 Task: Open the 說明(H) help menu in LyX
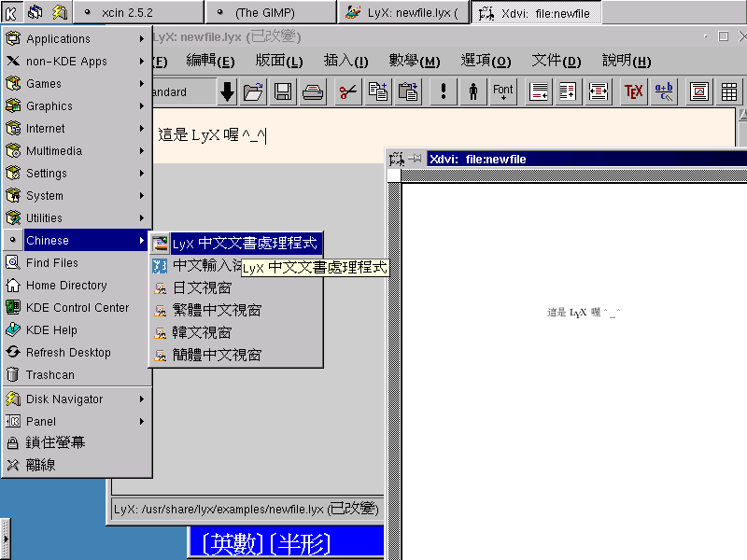[x=627, y=61]
